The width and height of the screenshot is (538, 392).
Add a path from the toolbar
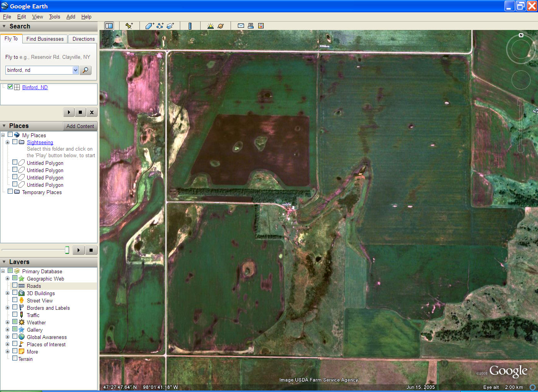[x=160, y=26]
